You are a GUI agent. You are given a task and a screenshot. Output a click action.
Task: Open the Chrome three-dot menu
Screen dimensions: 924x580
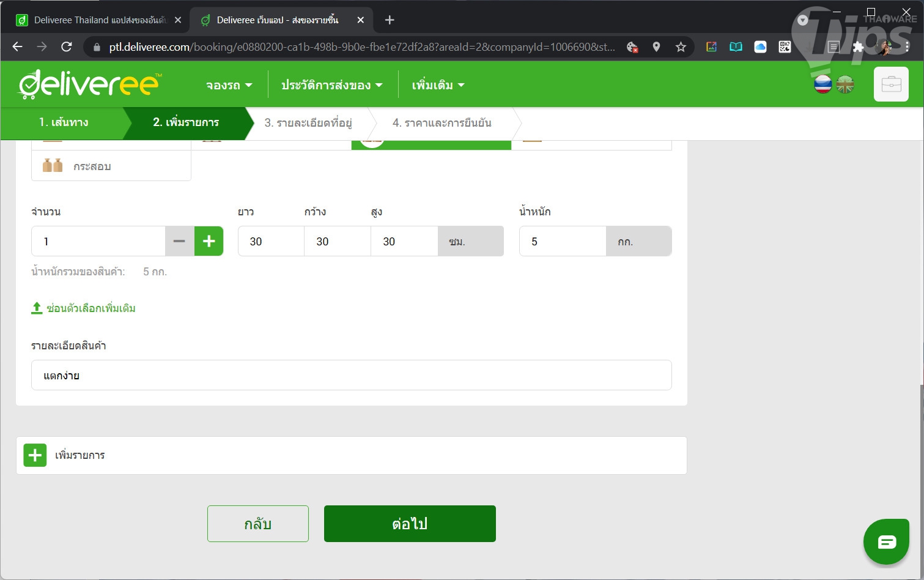(x=907, y=47)
